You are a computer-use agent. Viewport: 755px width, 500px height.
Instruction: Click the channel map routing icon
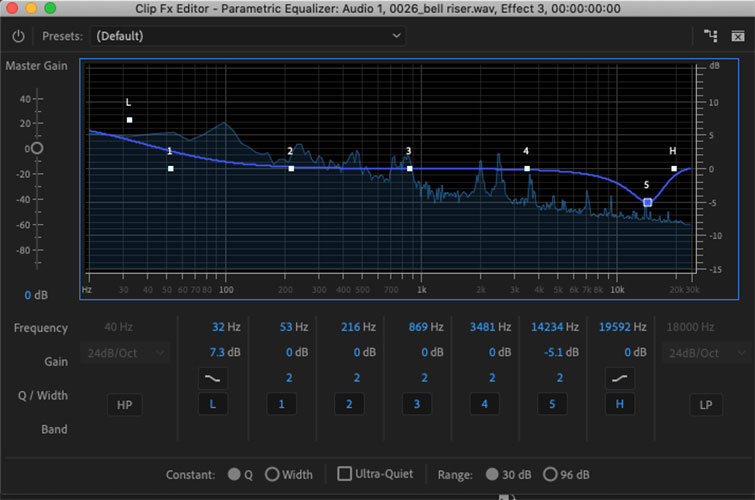711,36
